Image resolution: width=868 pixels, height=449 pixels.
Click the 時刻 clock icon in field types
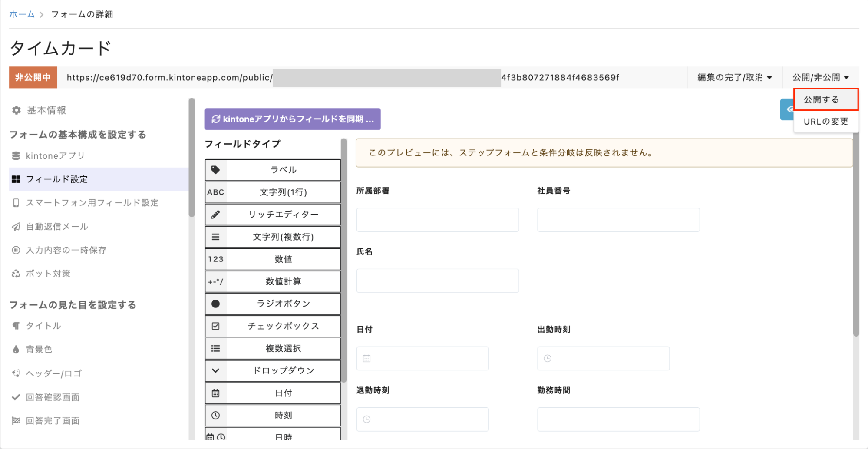tap(215, 416)
